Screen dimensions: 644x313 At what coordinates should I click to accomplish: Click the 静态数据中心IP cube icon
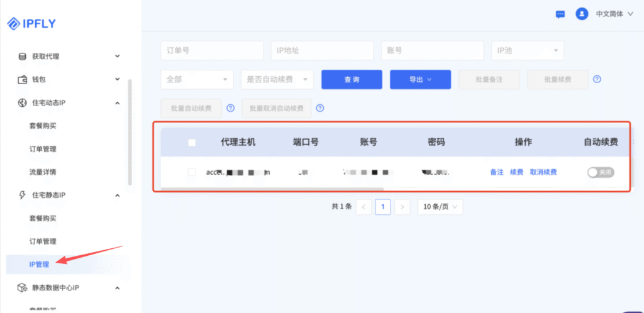click(x=22, y=288)
